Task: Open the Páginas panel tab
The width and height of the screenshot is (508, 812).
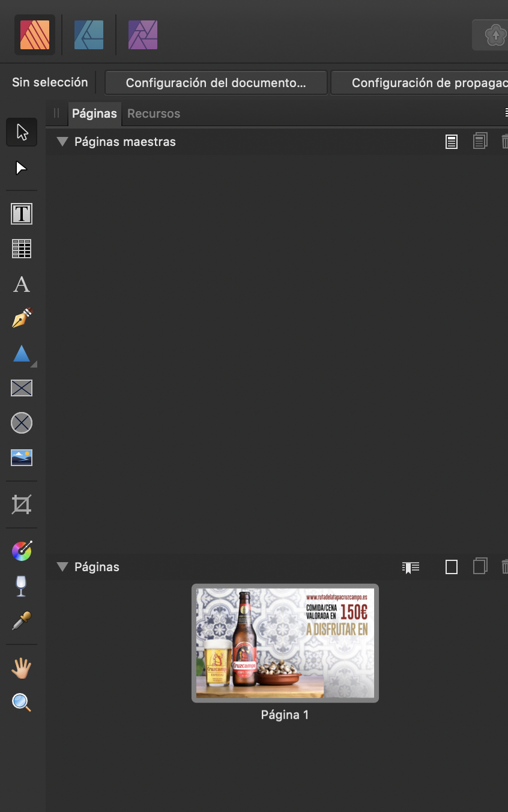Action: 94,114
